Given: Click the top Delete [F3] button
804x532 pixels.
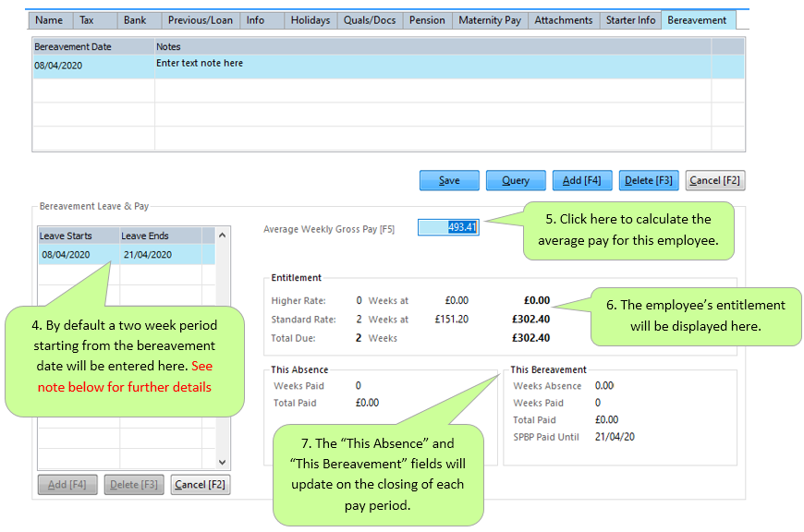Looking at the screenshot, I should 648,180.
